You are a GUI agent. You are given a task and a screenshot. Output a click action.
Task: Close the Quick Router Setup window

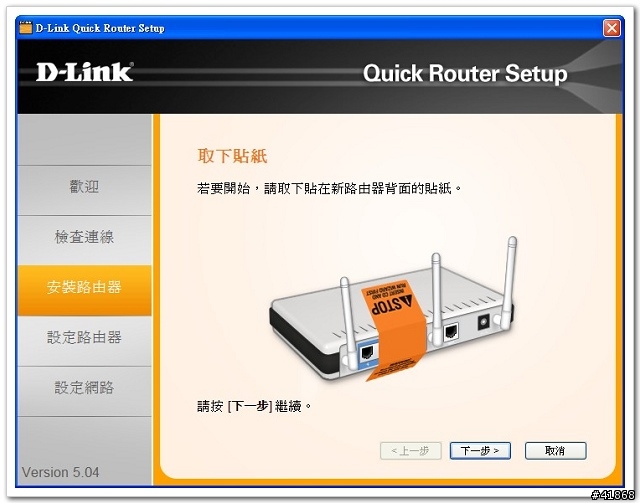(611, 28)
